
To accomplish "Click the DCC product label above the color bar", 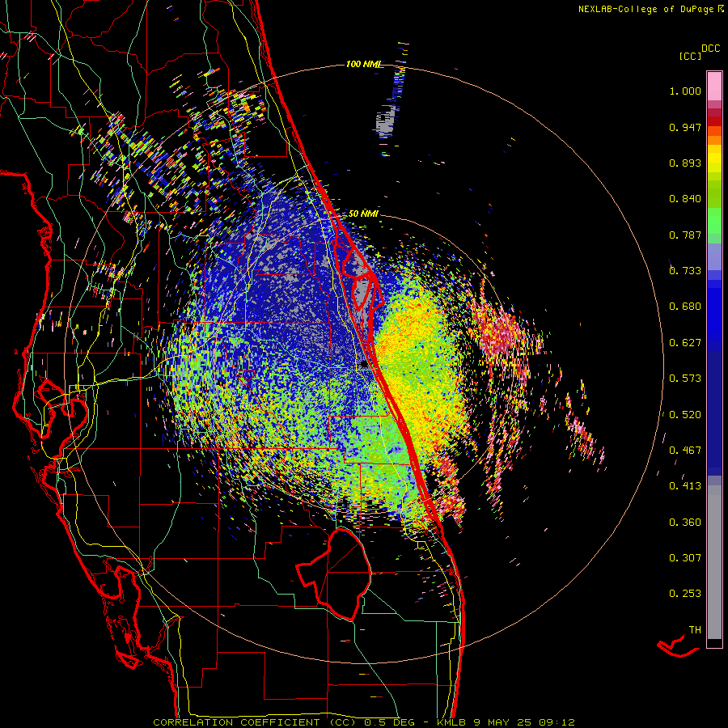I will [710, 49].
